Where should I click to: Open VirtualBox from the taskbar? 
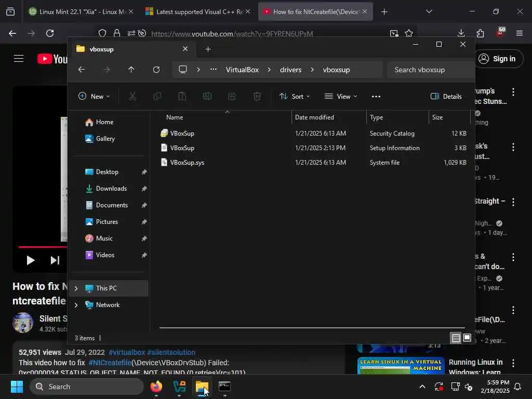tap(179, 387)
